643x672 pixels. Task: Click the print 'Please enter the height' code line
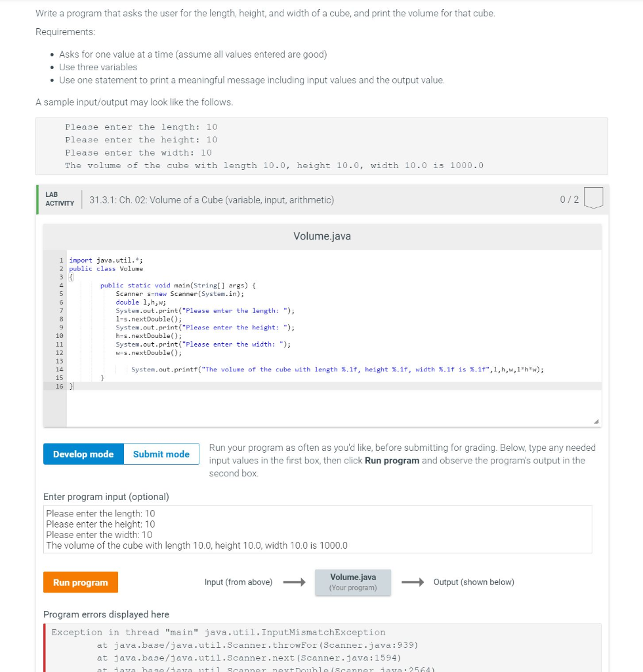pyautogui.click(x=205, y=327)
